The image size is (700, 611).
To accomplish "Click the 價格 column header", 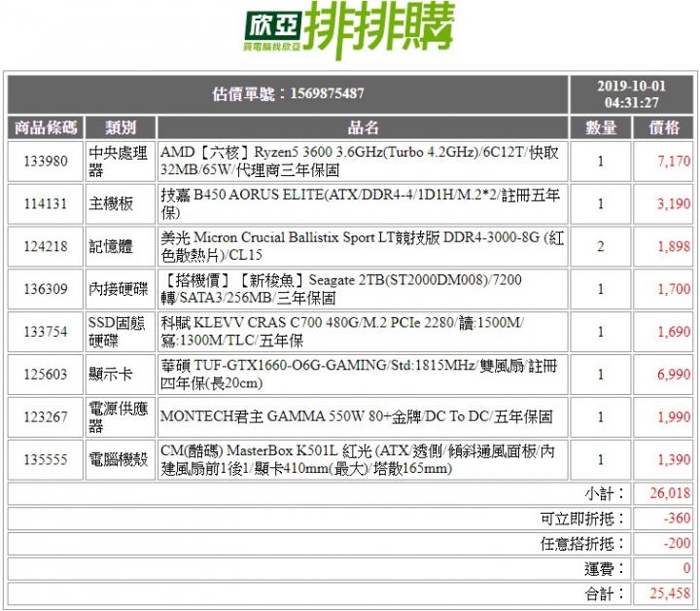I will (x=663, y=127).
